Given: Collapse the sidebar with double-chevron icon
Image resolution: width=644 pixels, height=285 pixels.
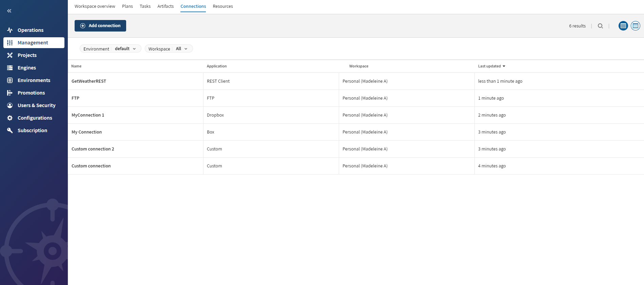Looking at the screenshot, I should pyautogui.click(x=9, y=11).
